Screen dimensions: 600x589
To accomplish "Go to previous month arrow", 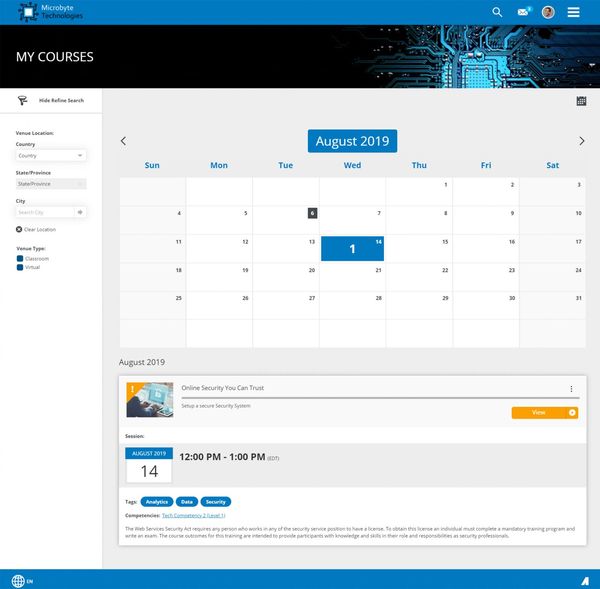I will (124, 142).
